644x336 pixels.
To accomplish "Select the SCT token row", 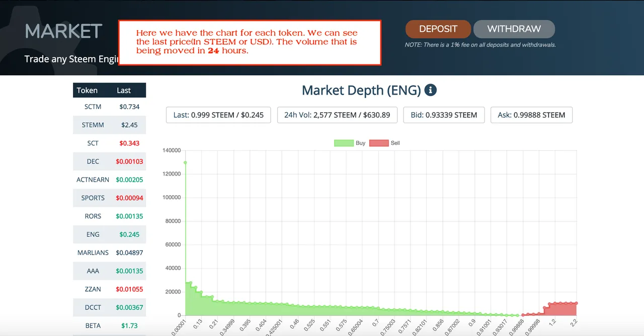I will [109, 143].
